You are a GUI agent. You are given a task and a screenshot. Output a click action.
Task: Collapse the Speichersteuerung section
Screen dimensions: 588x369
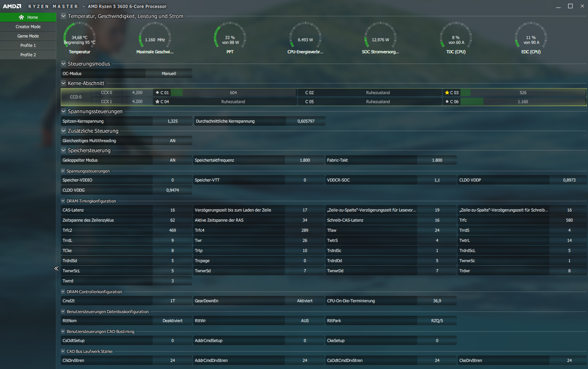pos(63,150)
